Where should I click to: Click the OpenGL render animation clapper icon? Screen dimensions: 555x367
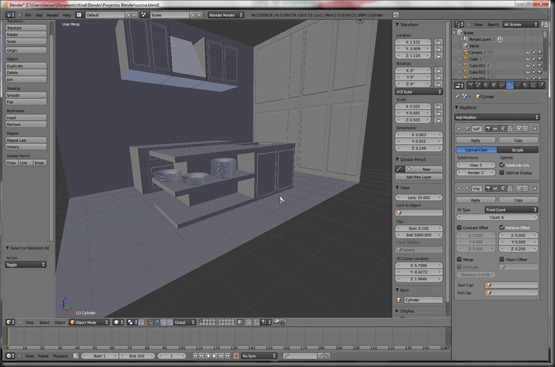point(283,322)
